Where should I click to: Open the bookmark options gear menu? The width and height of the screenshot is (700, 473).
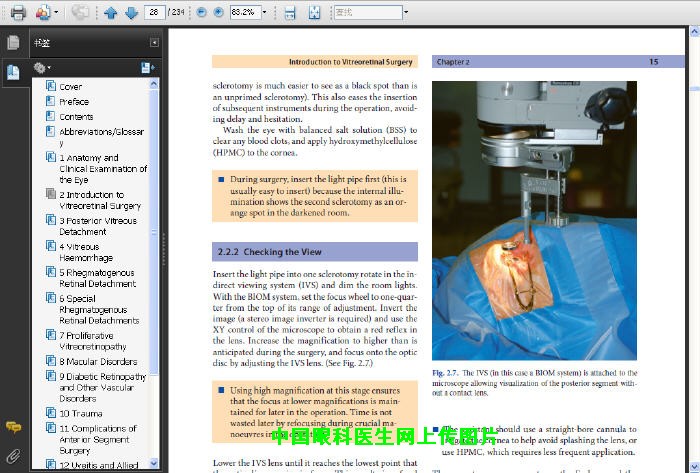(42, 68)
